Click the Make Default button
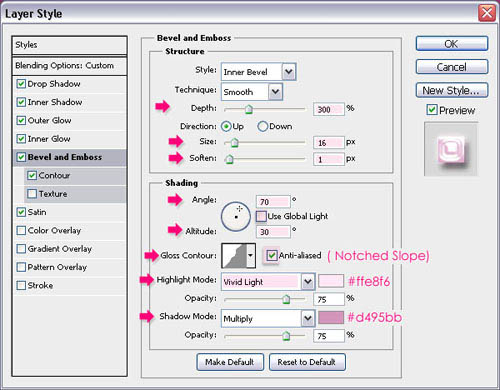 click(x=230, y=362)
